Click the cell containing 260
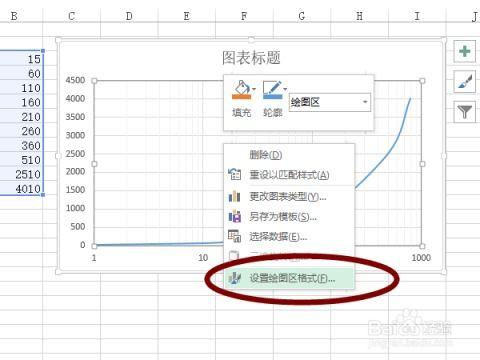480x360 pixels. tap(21, 131)
